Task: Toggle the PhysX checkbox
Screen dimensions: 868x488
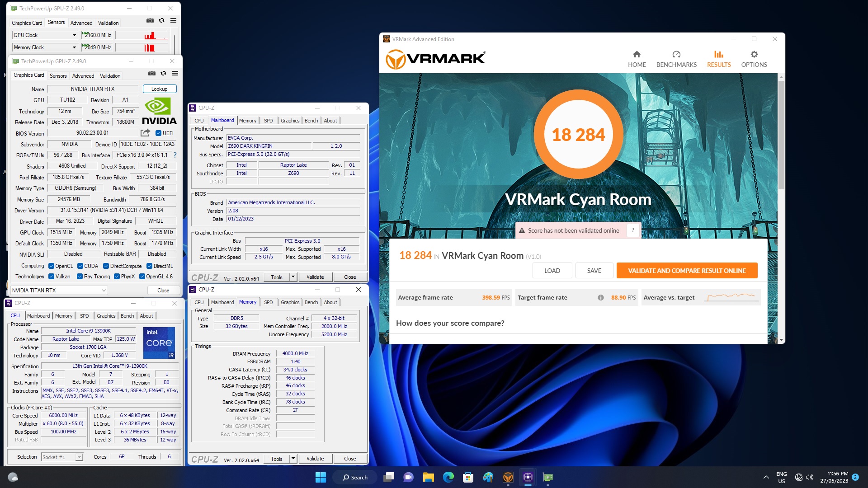Action: coord(117,277)
